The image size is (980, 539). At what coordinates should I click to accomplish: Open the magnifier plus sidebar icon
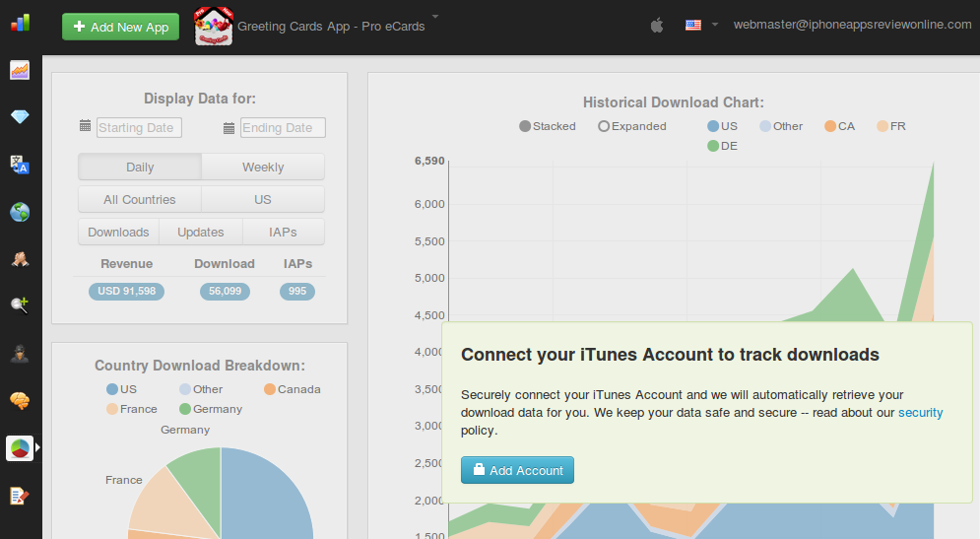[x=20, y=305]
